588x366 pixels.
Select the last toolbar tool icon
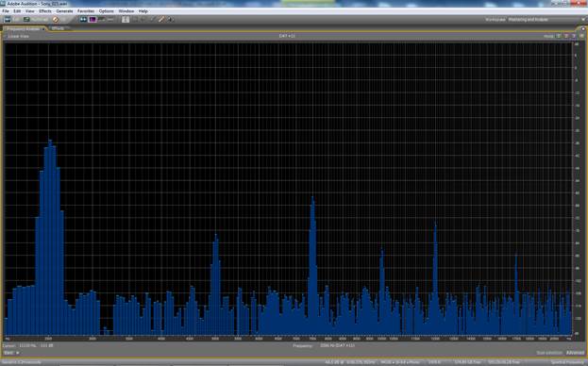pyautogui.click(x=171, y=20)
